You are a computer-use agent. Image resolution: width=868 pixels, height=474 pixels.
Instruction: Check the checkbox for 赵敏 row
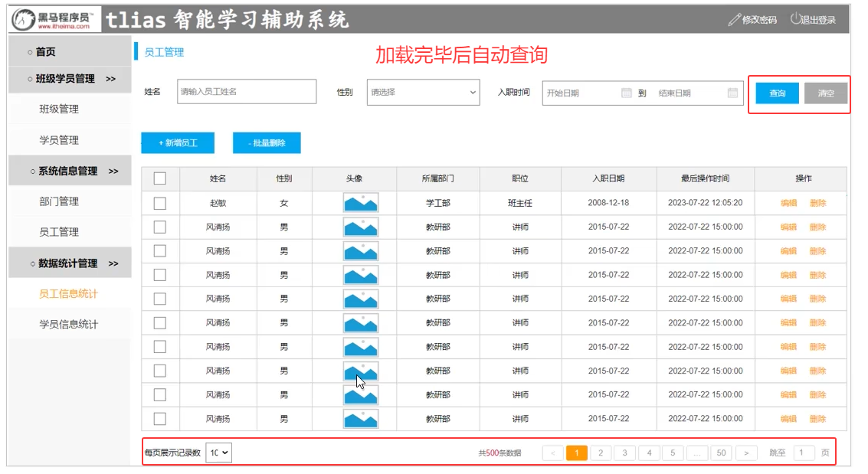pos(160,203)
